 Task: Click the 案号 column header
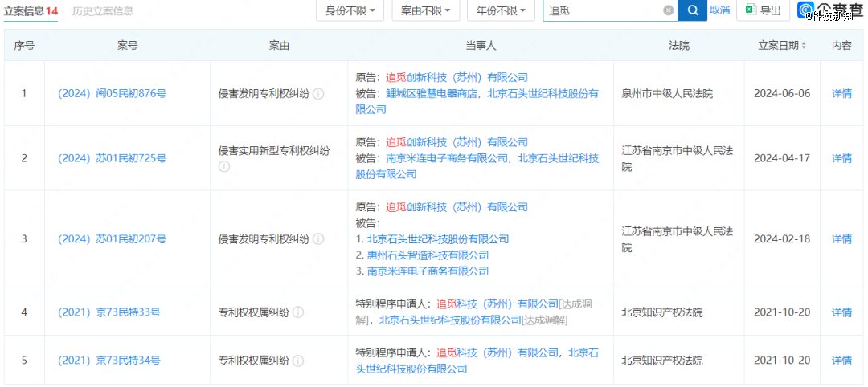click(x=127, y=46)
